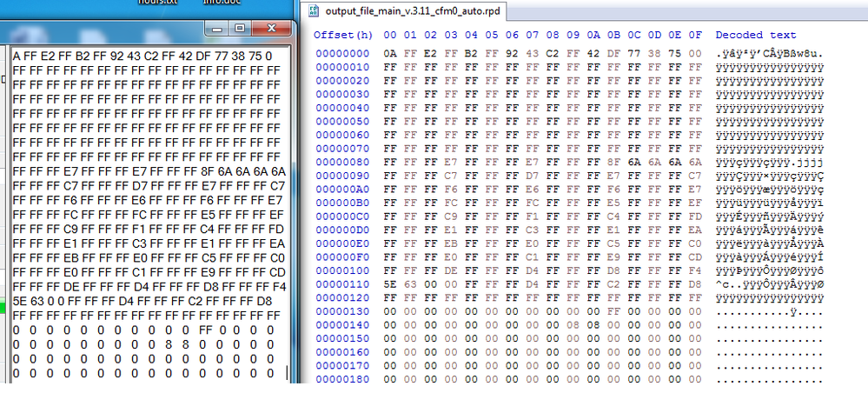868x413 pixels.
Task: Click byte EB in hex editor row 000000E0
Action: tap(451, 243)
